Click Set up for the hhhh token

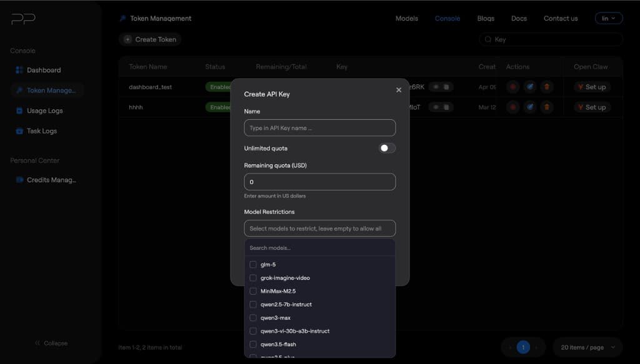coord(592,107)
